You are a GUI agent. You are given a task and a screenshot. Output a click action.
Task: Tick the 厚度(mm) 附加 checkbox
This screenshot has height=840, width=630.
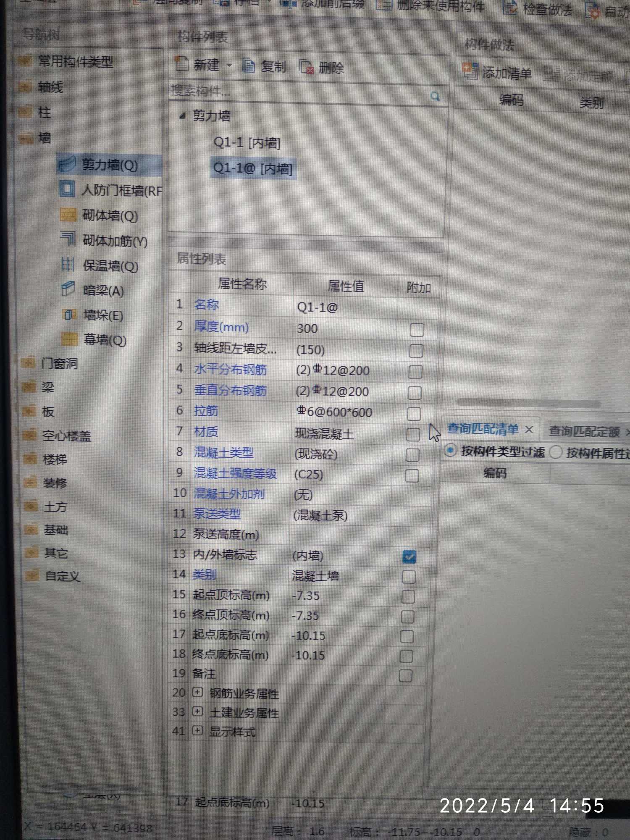coord(417,330)
